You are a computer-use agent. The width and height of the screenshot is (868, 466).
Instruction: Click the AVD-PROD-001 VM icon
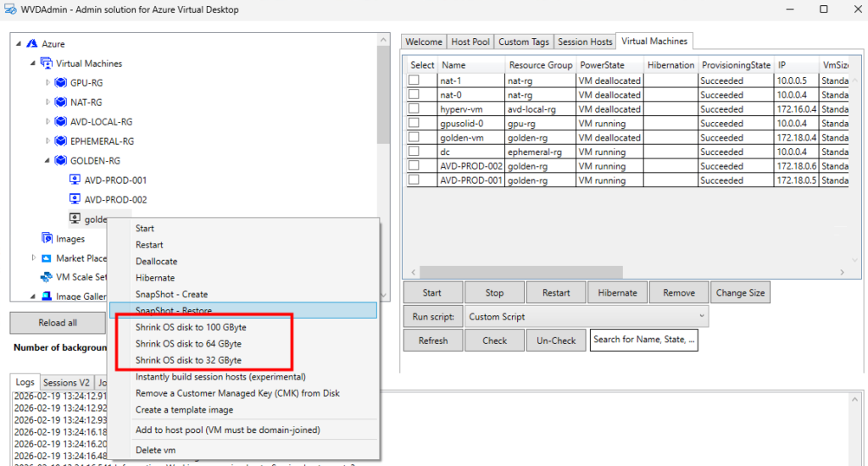(x=75, y=180)
